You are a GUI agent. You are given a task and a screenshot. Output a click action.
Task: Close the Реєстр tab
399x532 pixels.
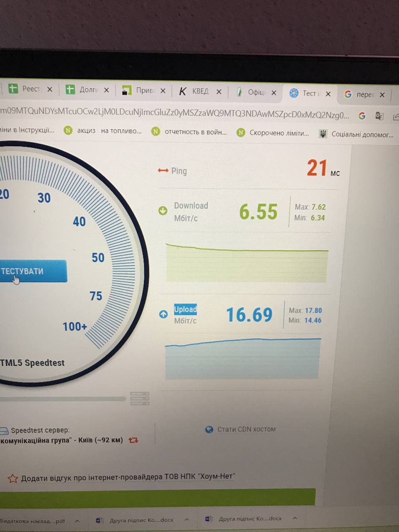point(50,89)
